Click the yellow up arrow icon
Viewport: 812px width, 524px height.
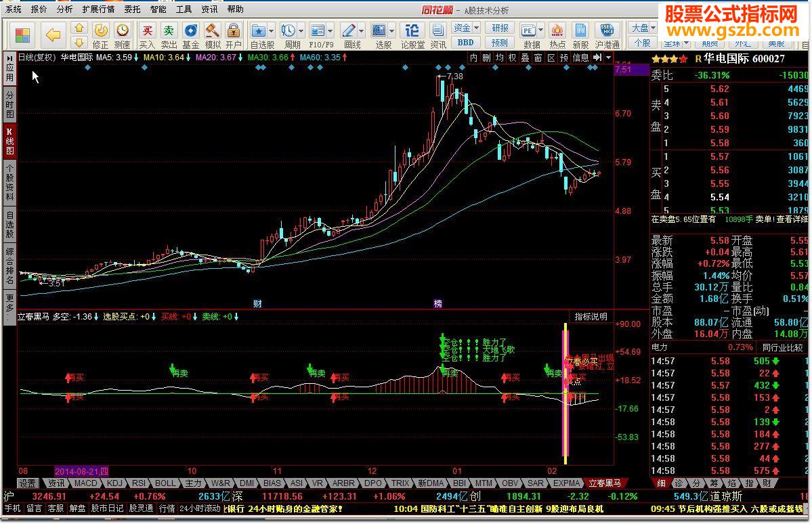click(x=79, y=28)
